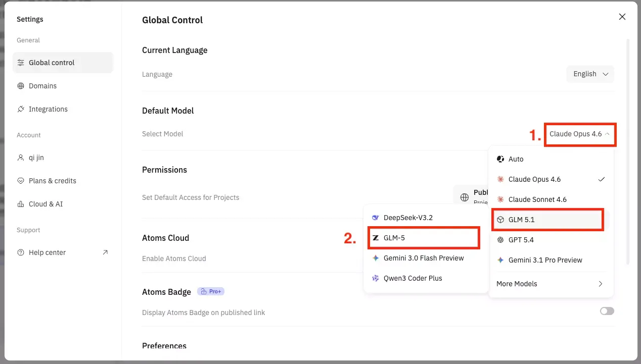Click the Gemini 3.0 Flash Preview sparkle icon
The height and width of the screenshot is (364, 641).
click(376, 258)
